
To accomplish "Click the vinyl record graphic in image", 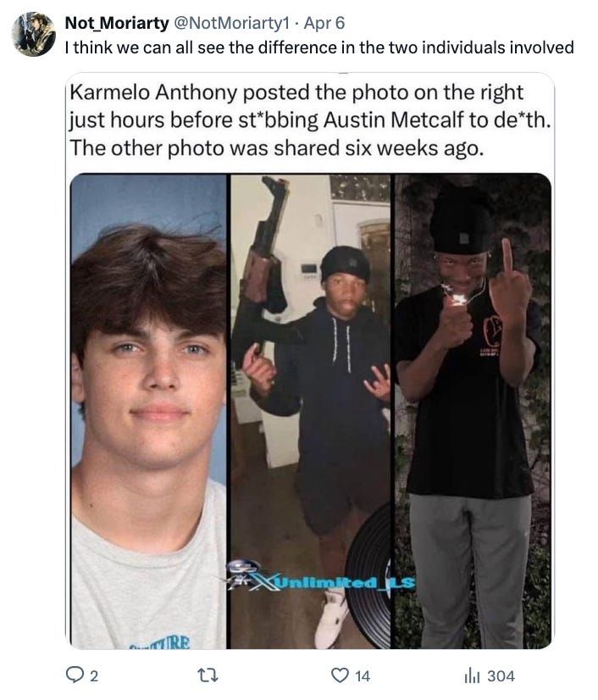I will click(368, 577).
